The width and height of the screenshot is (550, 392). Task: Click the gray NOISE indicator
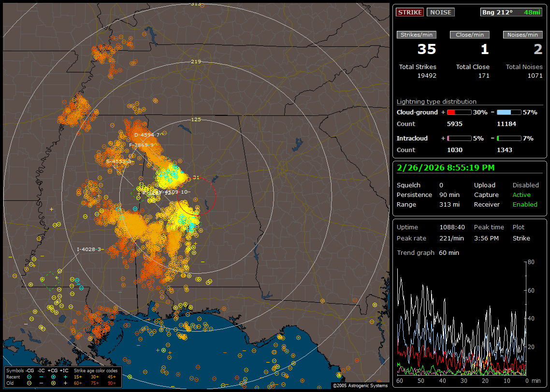click(440, 12)
